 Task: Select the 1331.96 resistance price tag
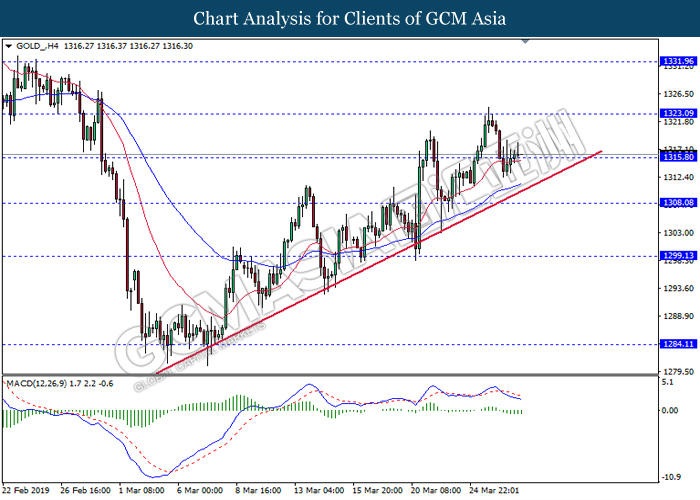tap(678, 61)
